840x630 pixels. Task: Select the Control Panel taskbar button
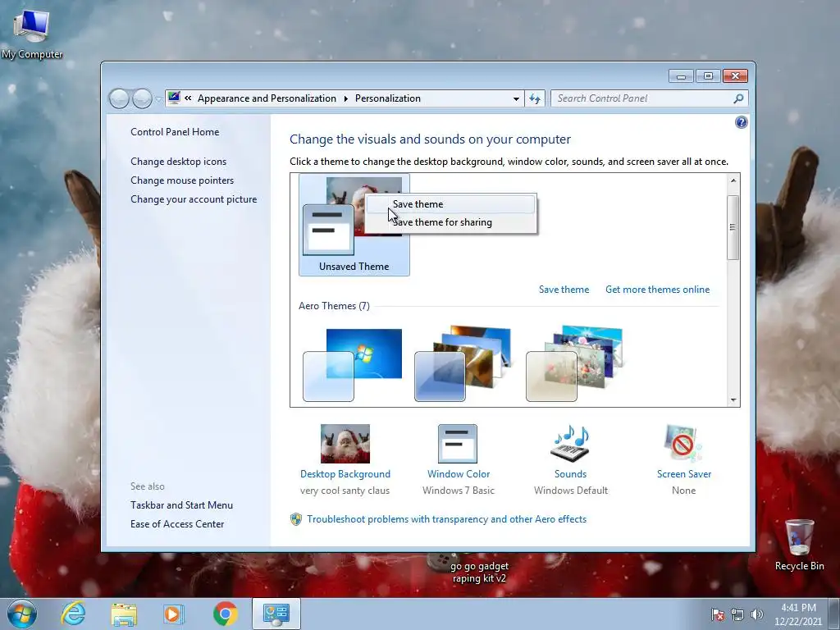point(276,614)
